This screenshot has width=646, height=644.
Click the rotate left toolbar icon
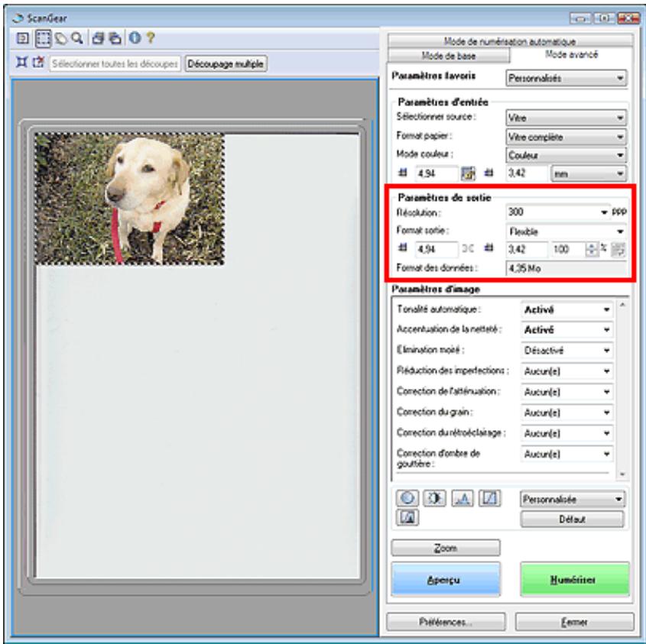point(98,39)
